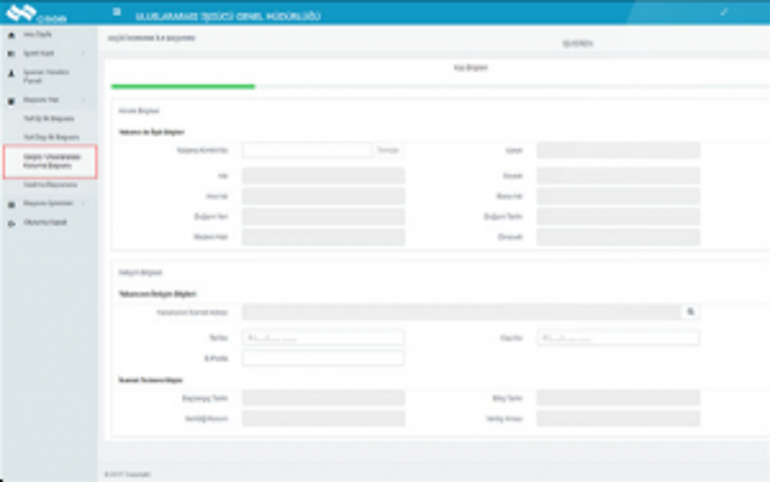Click the search icon beside address field
Image resolution: width=770 pixels, height=482 pixels.
[690, 312]
